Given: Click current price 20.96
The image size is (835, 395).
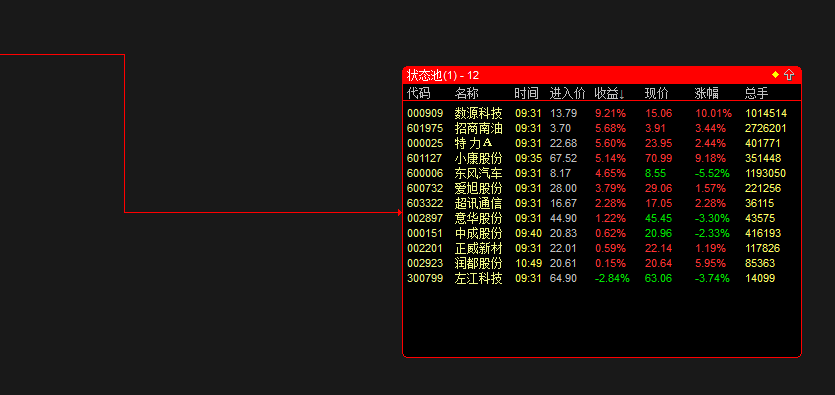Looking at the screenshot, I should coord(659,233).
